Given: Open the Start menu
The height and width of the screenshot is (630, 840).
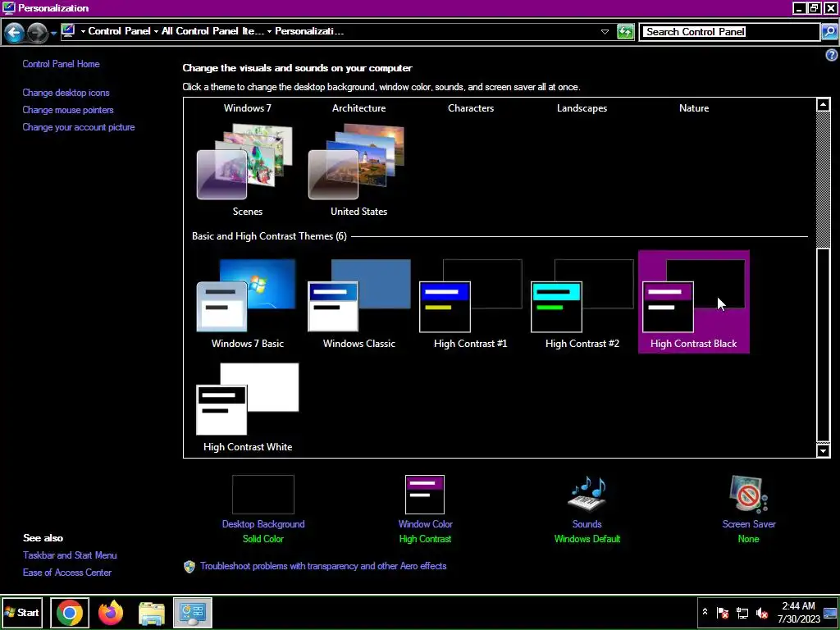Looking at the screenshot, I should point(22,612).
